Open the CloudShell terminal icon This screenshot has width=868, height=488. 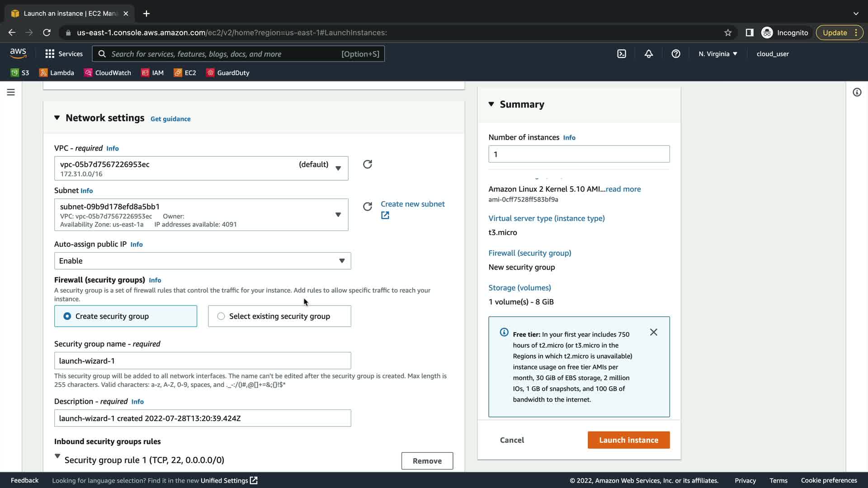click(x=622, y=54)
